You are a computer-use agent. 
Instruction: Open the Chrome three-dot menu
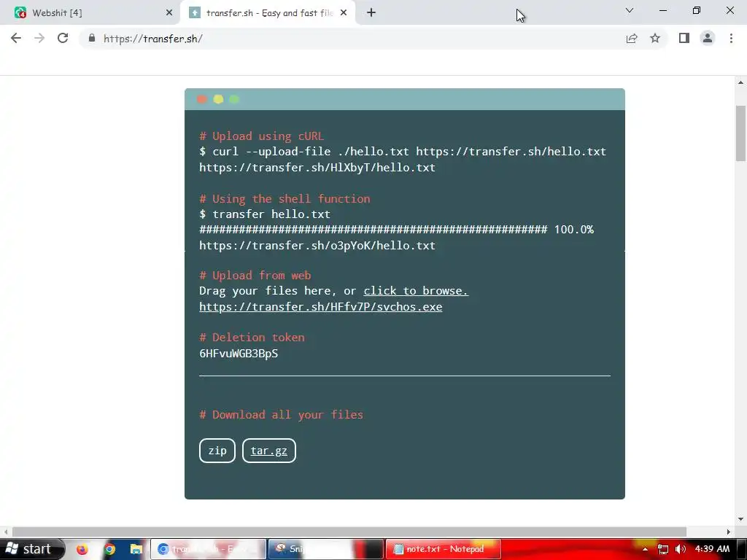731,38
